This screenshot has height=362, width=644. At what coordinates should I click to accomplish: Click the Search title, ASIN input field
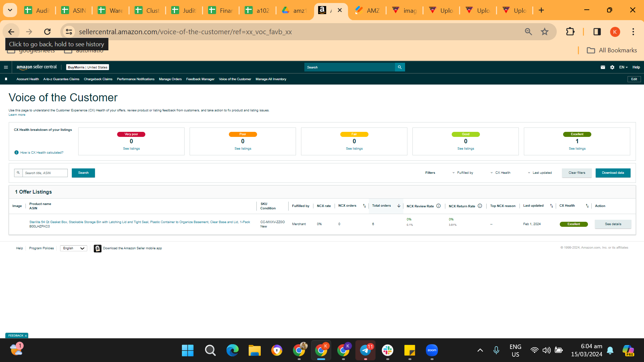45,173
